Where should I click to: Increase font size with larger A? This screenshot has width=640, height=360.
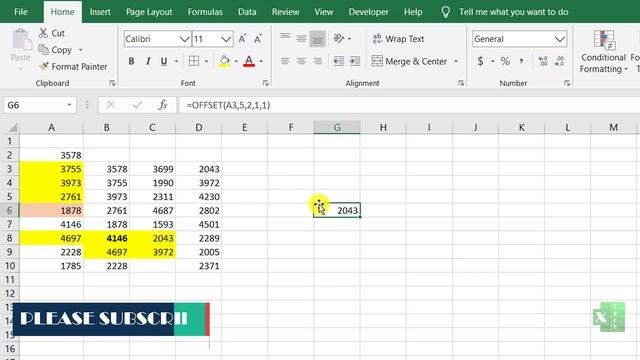242,39
